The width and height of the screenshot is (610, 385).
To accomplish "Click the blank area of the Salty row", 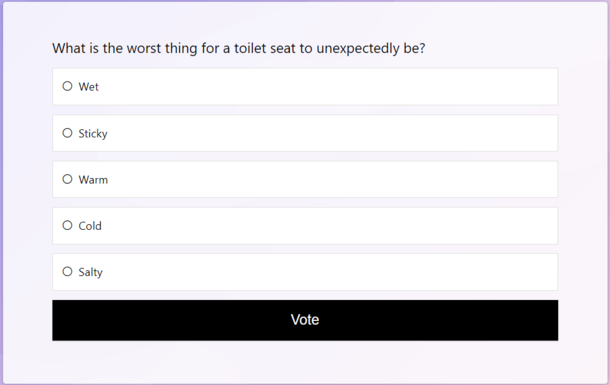I will [329, 272].
